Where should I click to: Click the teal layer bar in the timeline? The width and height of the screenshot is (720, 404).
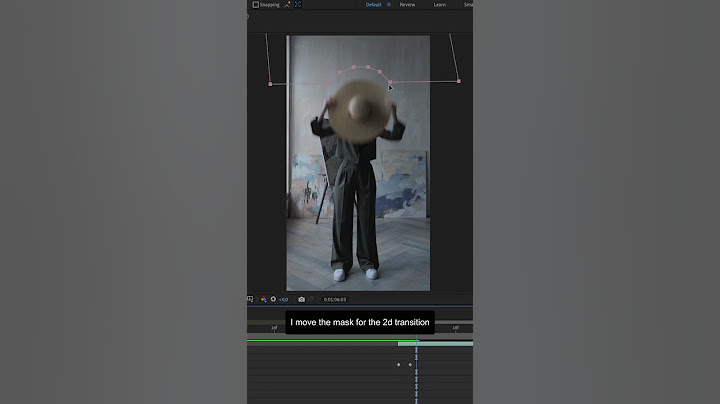435,344
